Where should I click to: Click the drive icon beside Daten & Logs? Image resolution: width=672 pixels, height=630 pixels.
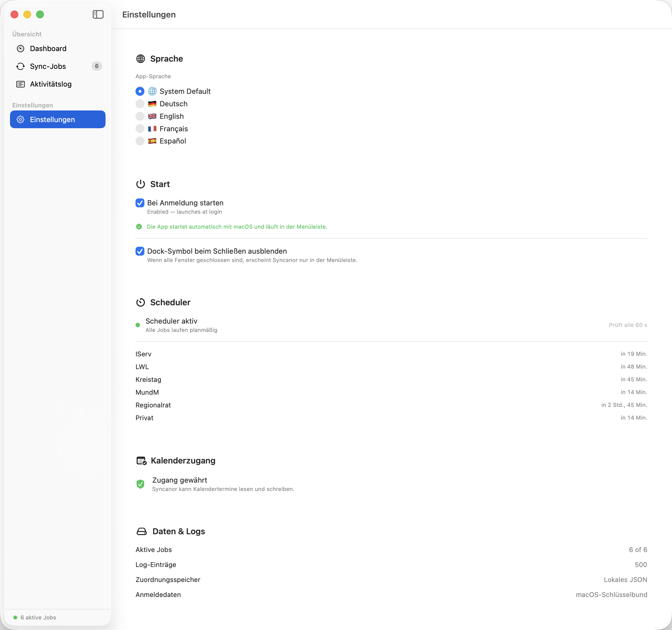142,531
